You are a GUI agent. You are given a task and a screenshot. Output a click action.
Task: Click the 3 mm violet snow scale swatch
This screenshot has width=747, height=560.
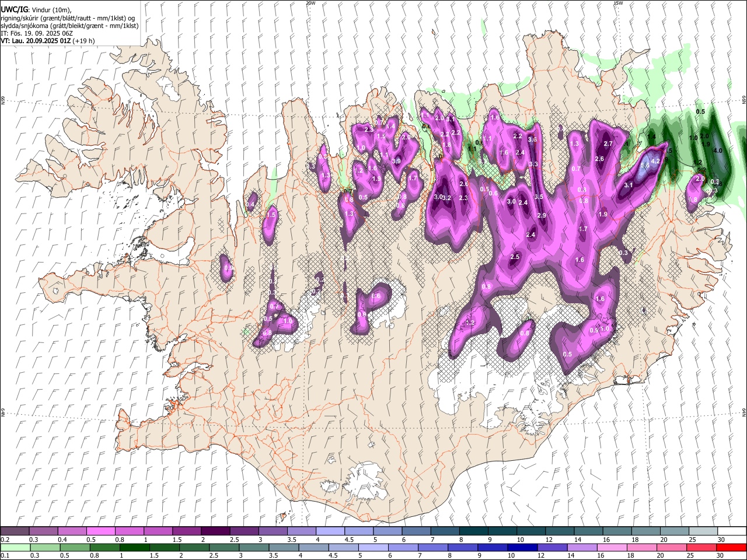pos(273,531)
